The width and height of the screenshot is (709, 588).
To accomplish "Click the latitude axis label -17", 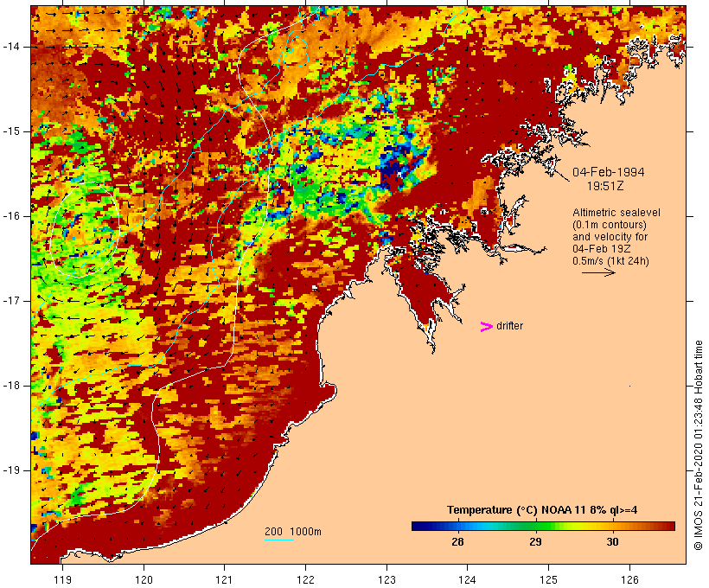I will click(11, 301).
